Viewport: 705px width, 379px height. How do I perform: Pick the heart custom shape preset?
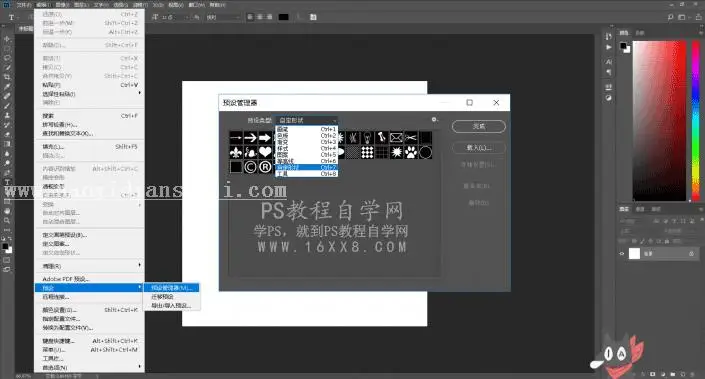coord(265,152)
